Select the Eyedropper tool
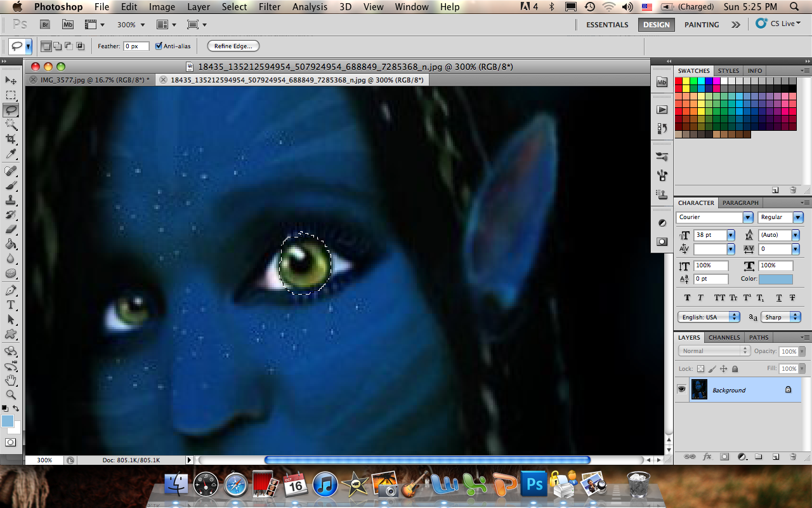The height and width of the screenshot is (508, 812). tap(11, 154)
